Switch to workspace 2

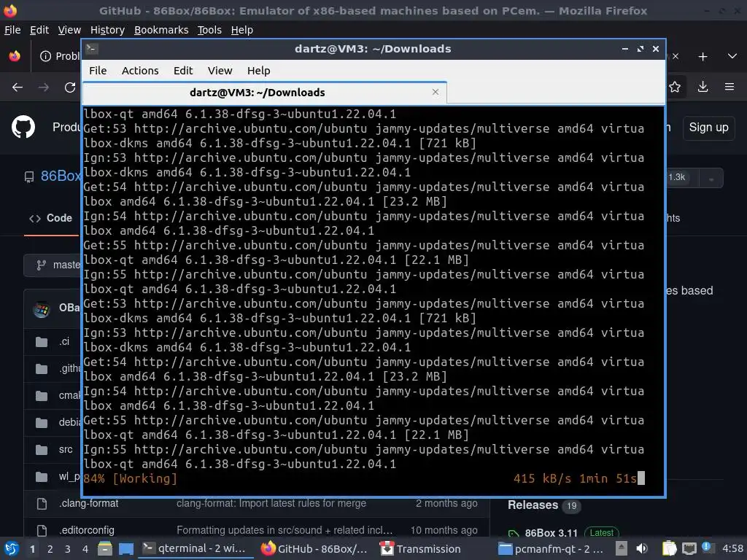(x=50, y=549)
